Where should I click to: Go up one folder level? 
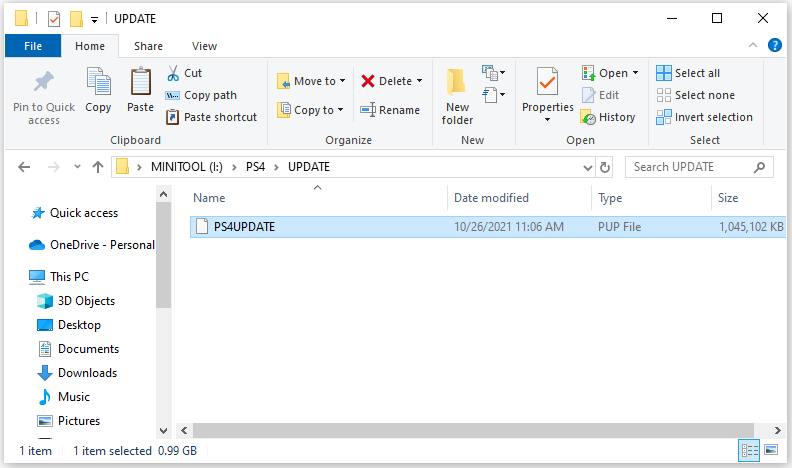point(98,167)
